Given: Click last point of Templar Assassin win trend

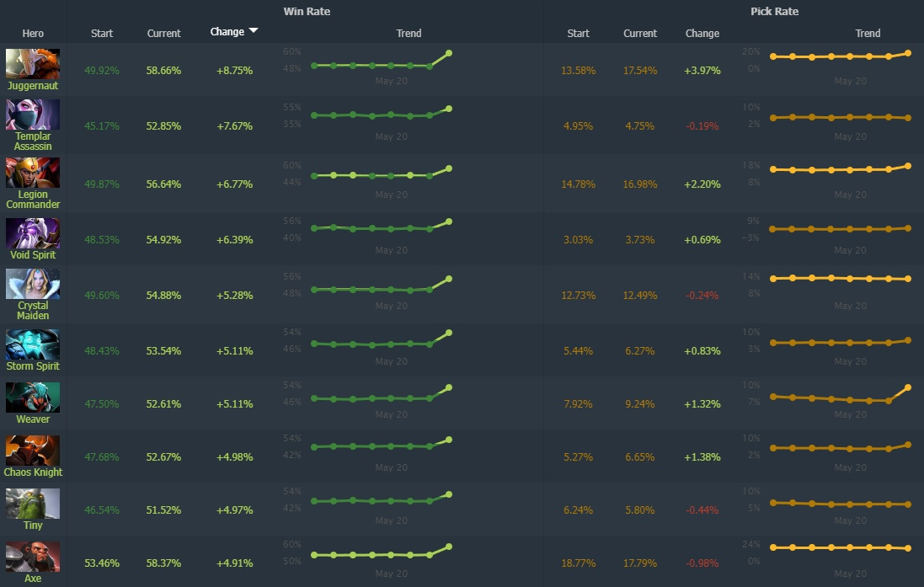Looking at the screenshot, I should (449, 109).
